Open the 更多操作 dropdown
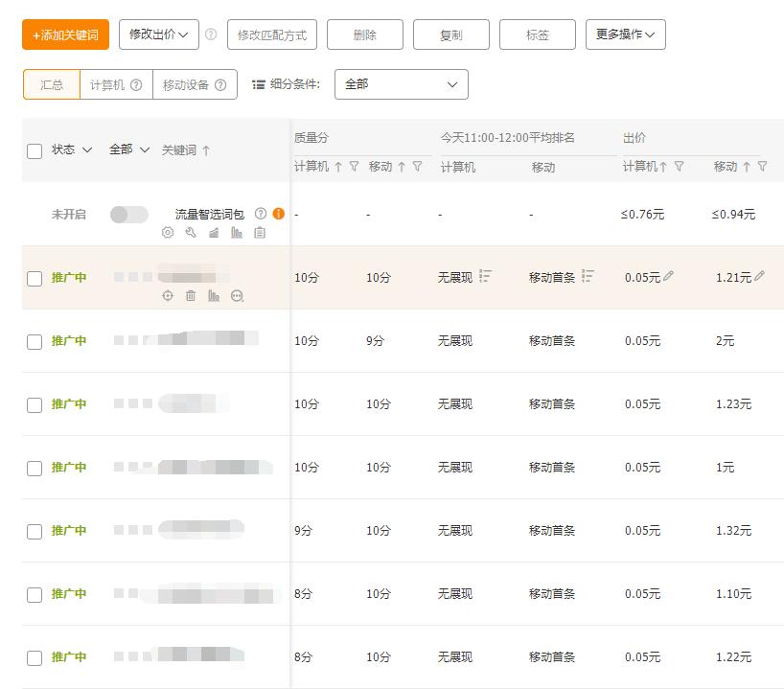 625,34
